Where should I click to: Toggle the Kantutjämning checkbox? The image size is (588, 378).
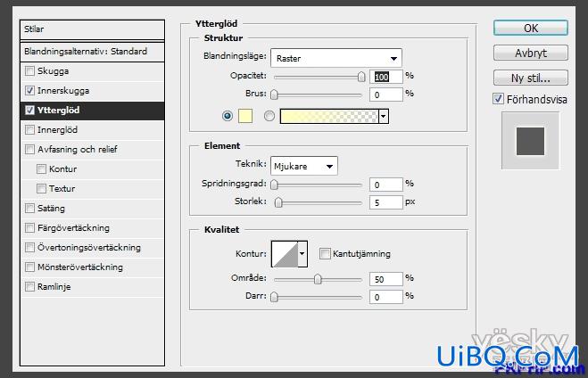[325, 253]
